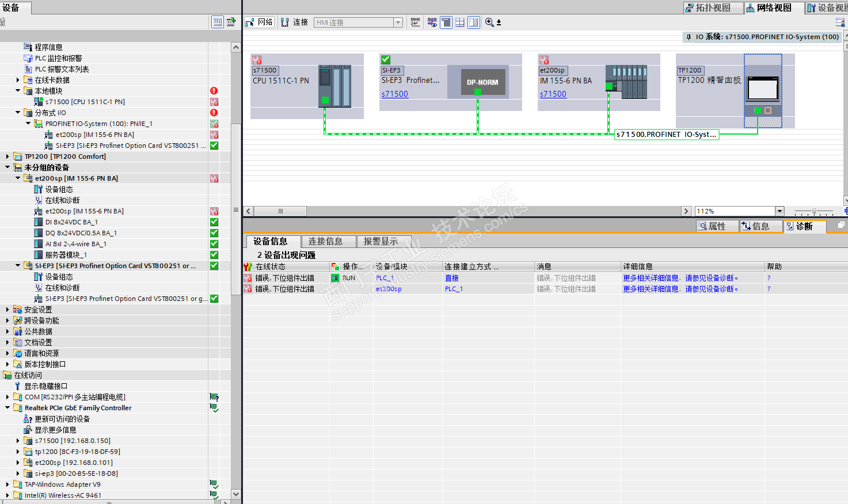The width and height of the screenshot is (848, 504).
Task: Toggle the overview table view button in project tree
Action: coord(218,22)
